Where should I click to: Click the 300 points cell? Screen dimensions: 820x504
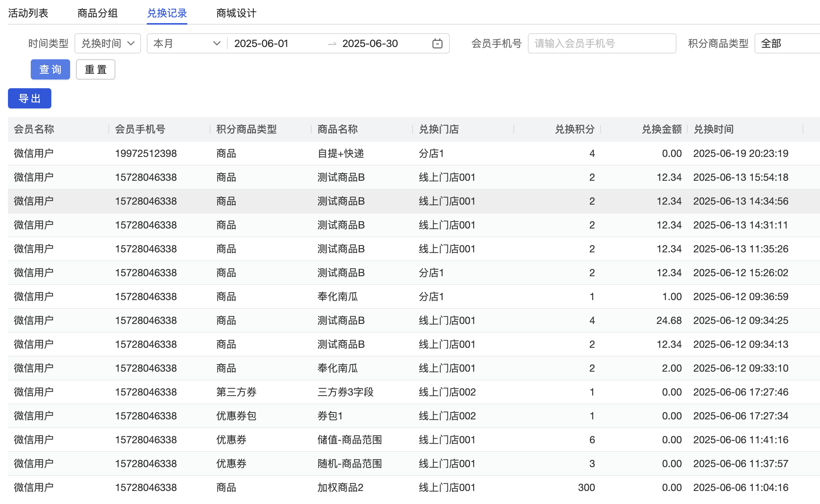click(586, 487)
